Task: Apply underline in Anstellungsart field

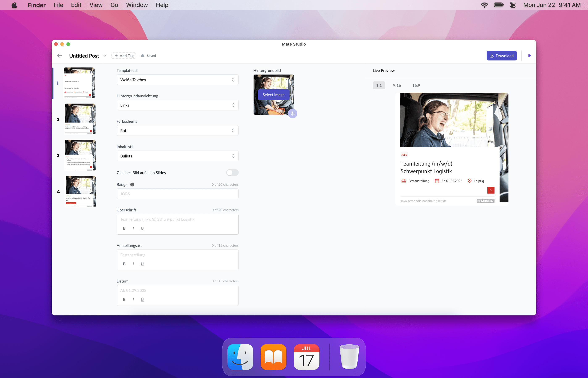Action: (x=142, y=264)
